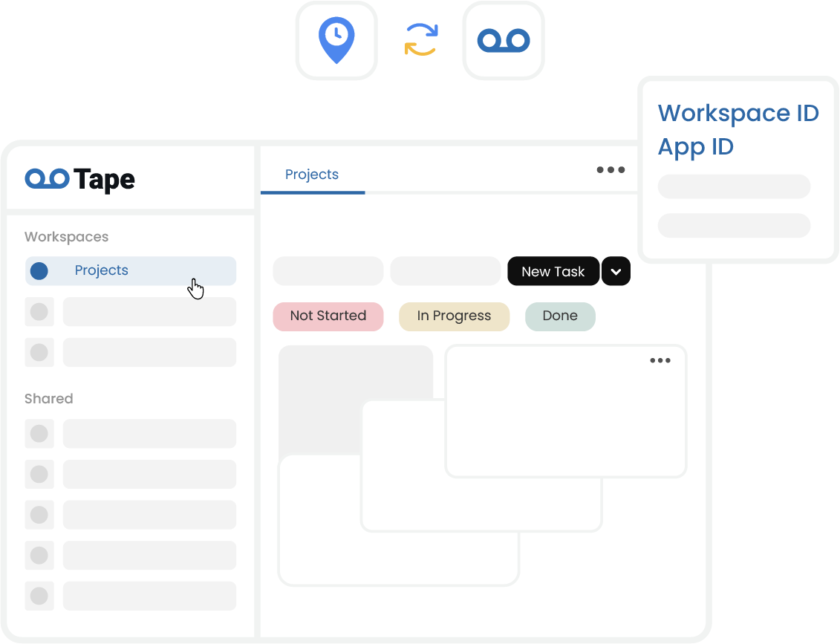Click the location pin icon at the top
Image resolution: width=840 pixels, height=644 pixels.
point(336,40)
